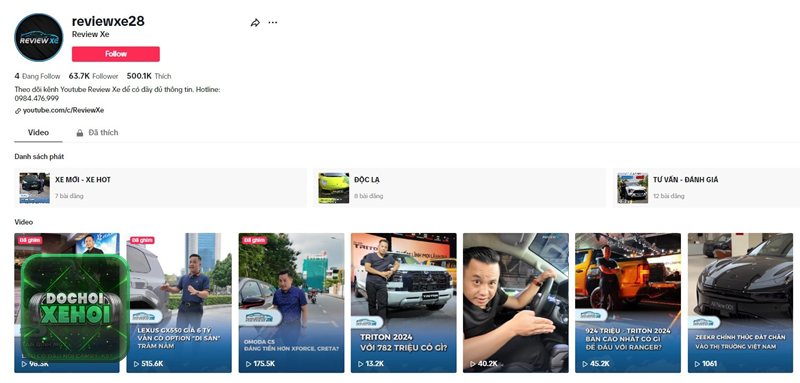Open the 924 triệu Triton 2024 video
The image size is (800, 383).
click(x=628, y=303)
